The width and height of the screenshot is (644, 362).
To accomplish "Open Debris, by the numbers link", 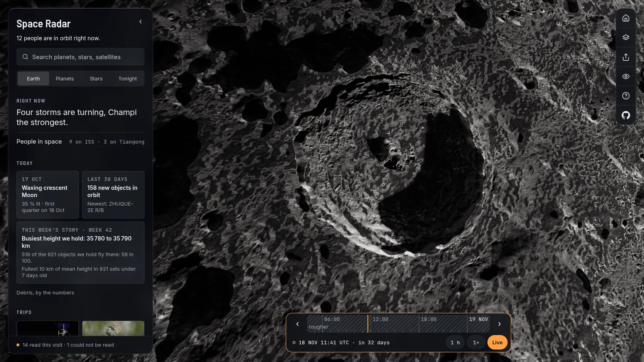I will (45, 293).
